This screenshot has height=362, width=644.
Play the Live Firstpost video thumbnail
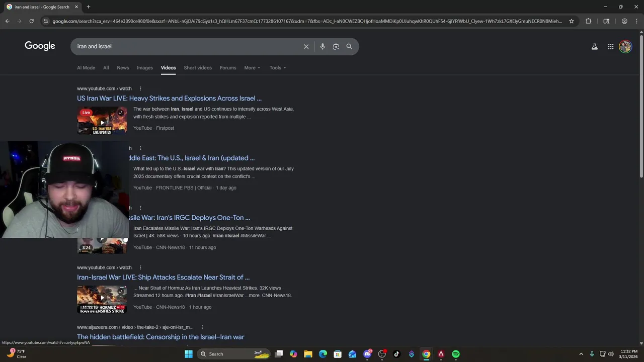[102, 121]
